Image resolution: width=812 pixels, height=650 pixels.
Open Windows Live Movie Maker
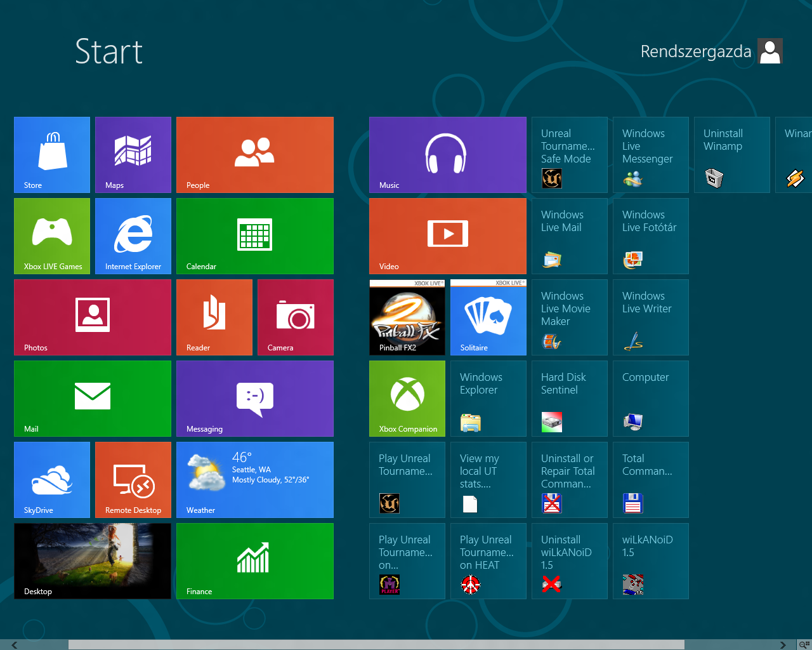pos(569,317)
